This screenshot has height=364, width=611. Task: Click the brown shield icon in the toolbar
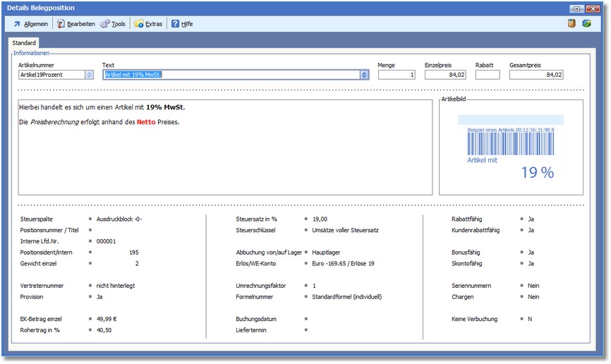[571, 24]
